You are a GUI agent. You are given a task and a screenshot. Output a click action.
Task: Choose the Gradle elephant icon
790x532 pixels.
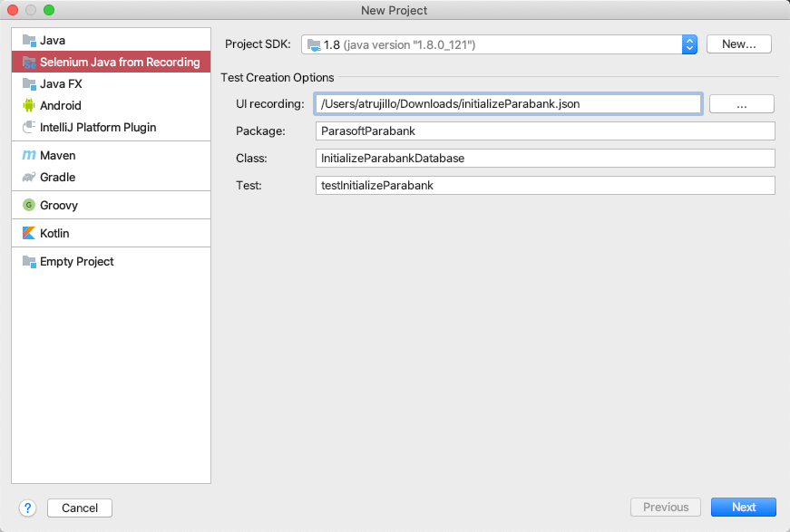(29, 177)
